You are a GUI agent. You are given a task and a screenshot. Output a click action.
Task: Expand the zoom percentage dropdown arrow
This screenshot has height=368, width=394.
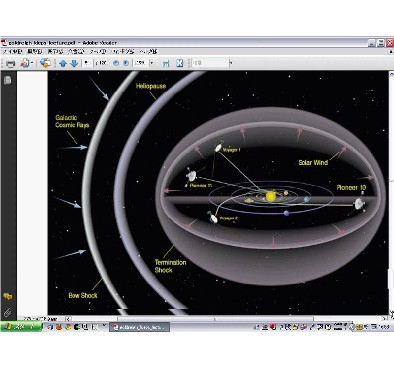point(152,63)
